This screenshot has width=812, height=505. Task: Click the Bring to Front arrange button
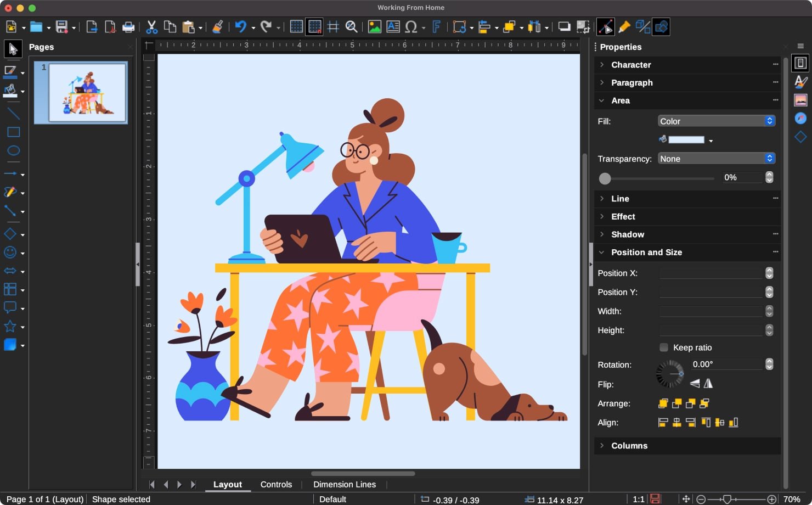click(663, 403)
